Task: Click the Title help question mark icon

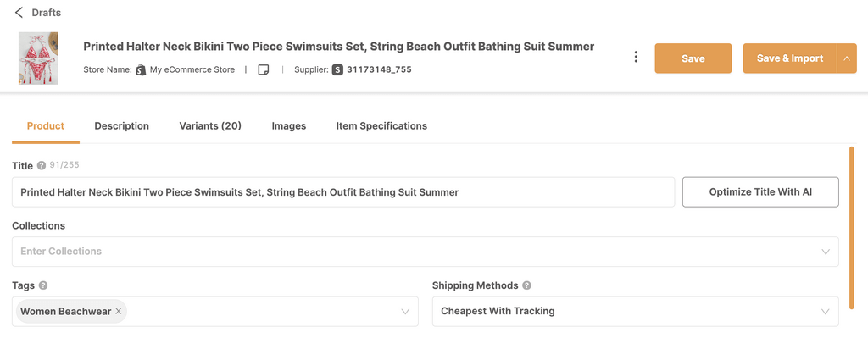Action: [x=41, y=165]
